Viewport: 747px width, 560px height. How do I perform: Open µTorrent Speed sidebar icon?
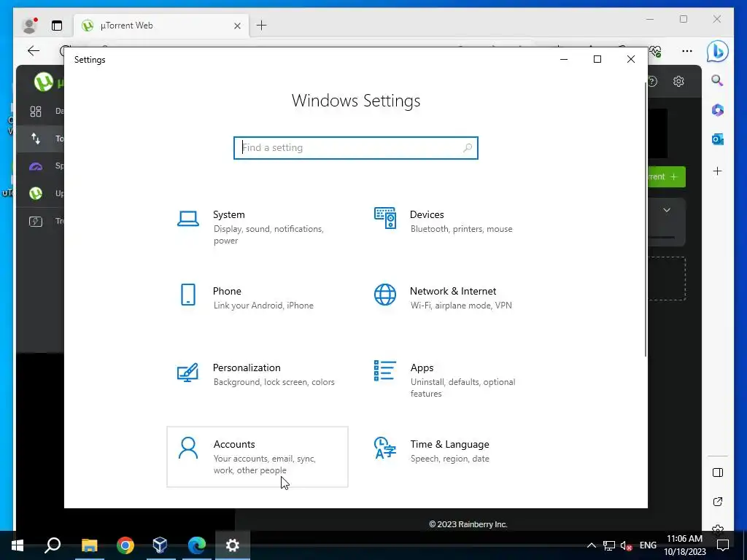tap(36, 166)
